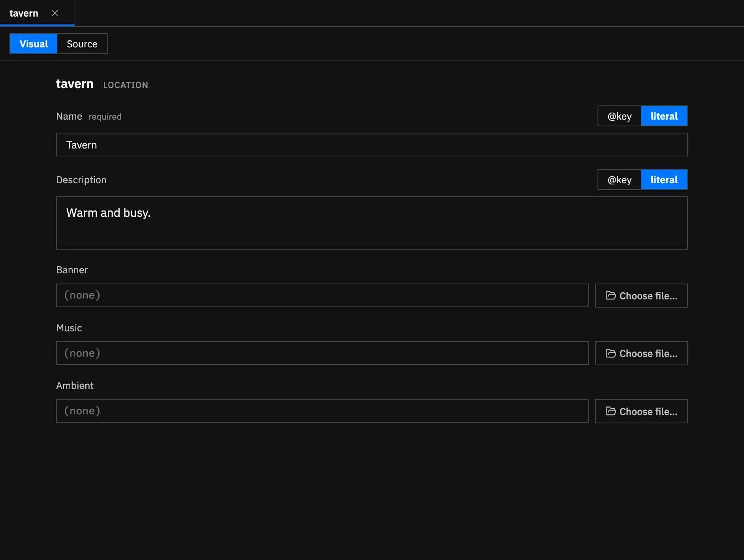Screen dimensions: 744x560
Task: Click the Music path field showing (none)
Action: (x=322, y=353)
